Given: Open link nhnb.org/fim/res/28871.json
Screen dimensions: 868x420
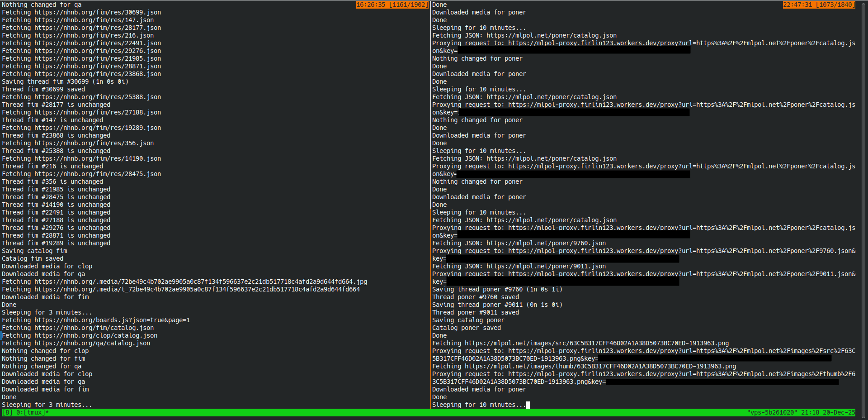Looking at the screenshot, I should pos(98,66).
